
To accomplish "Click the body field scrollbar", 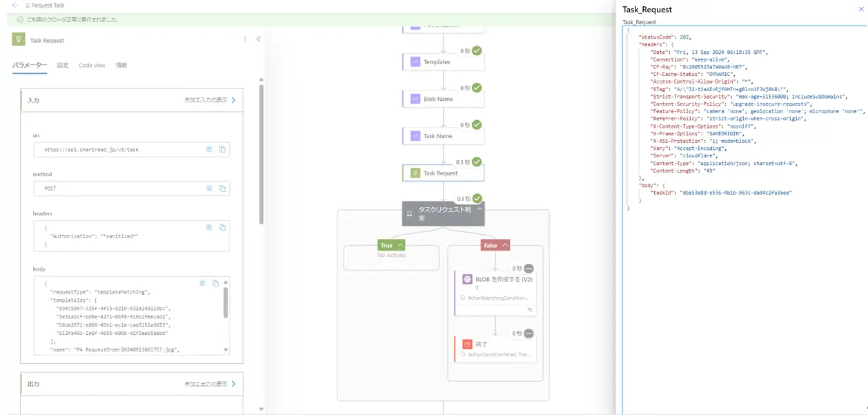I will point(226,304).
